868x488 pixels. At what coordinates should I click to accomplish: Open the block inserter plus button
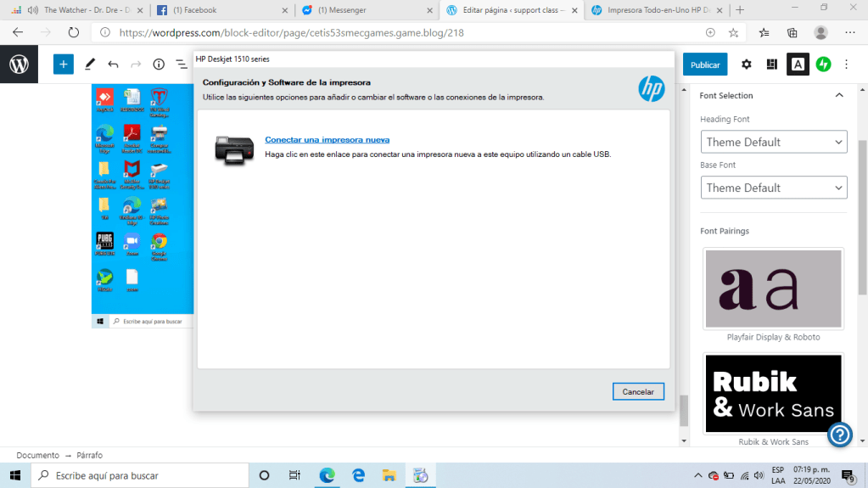pos(64,65)
